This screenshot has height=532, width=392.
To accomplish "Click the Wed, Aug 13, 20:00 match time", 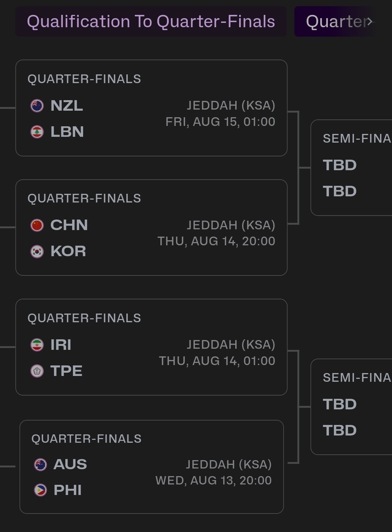I will (x=213, y=480).
